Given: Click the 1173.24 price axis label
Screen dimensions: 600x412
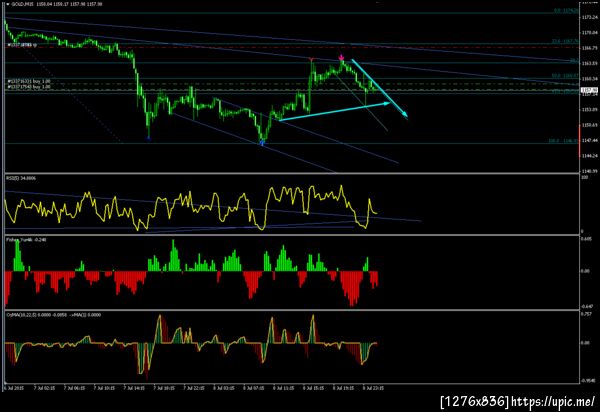Looking at the screenshot, I should 589,17.
